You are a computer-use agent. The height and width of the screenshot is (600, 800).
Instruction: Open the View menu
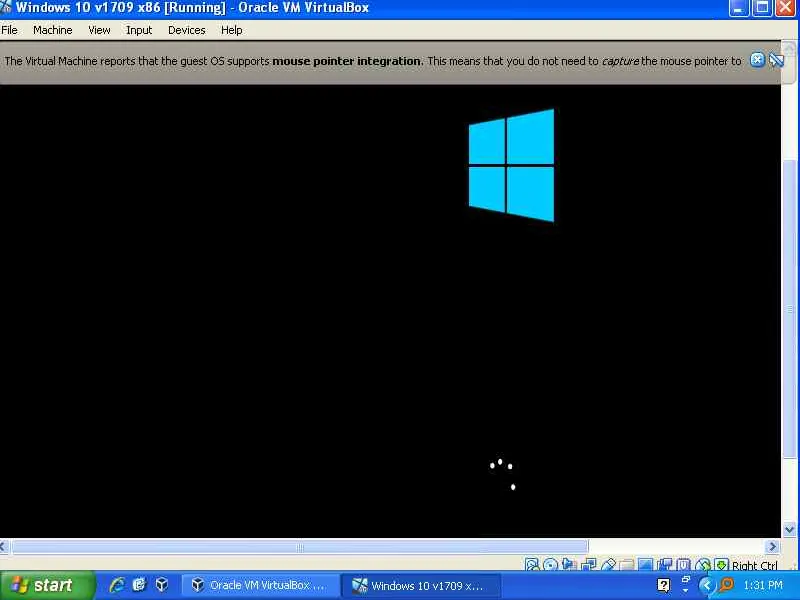[99, 30]
